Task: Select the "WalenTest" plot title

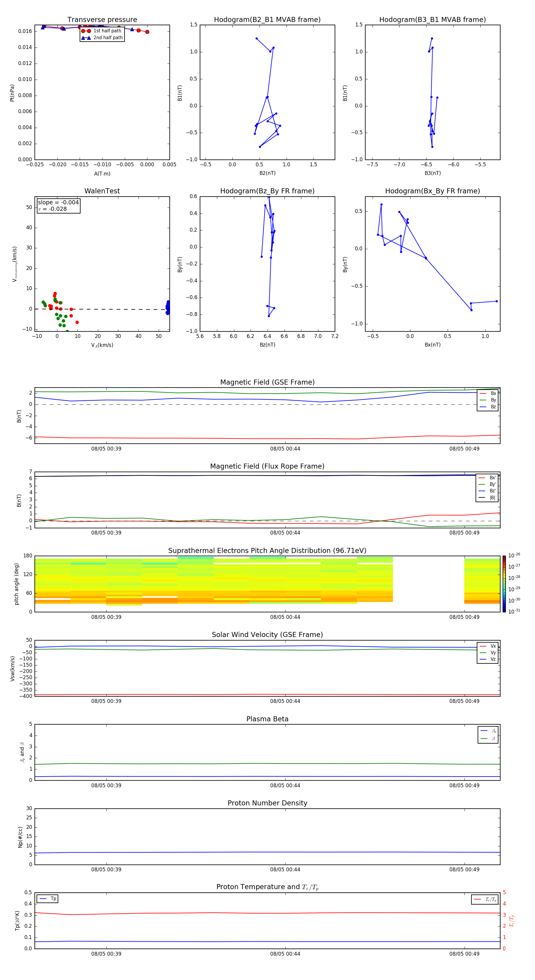Action: 102,191
